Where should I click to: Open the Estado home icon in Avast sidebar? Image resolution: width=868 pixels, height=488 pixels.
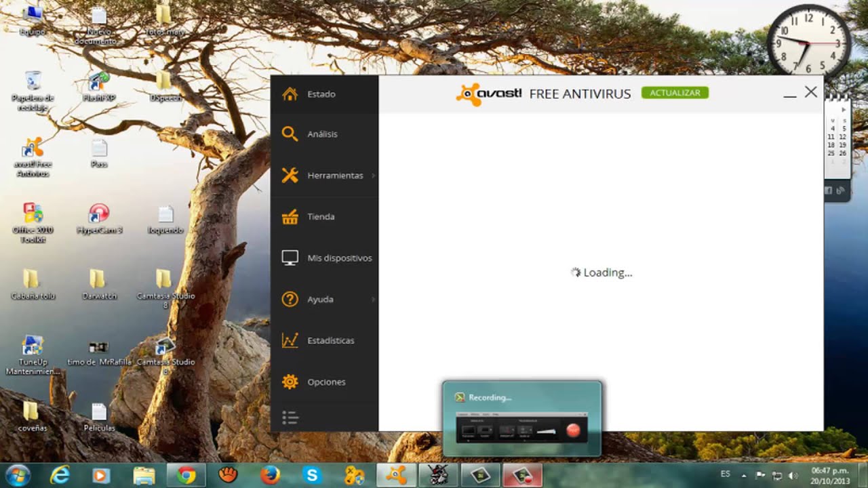pyautogui.click(x=290, y=94)
